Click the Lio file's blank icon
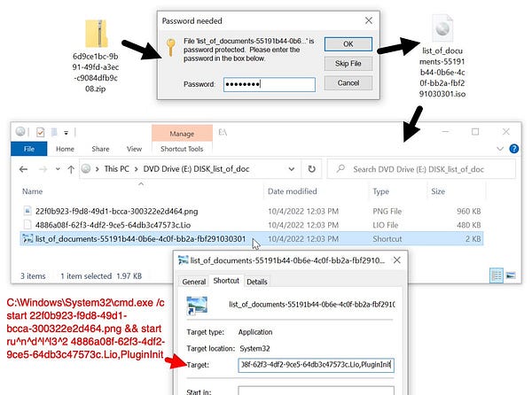The height and width of the screenshot is (395, 532). (x=27, y=224)
